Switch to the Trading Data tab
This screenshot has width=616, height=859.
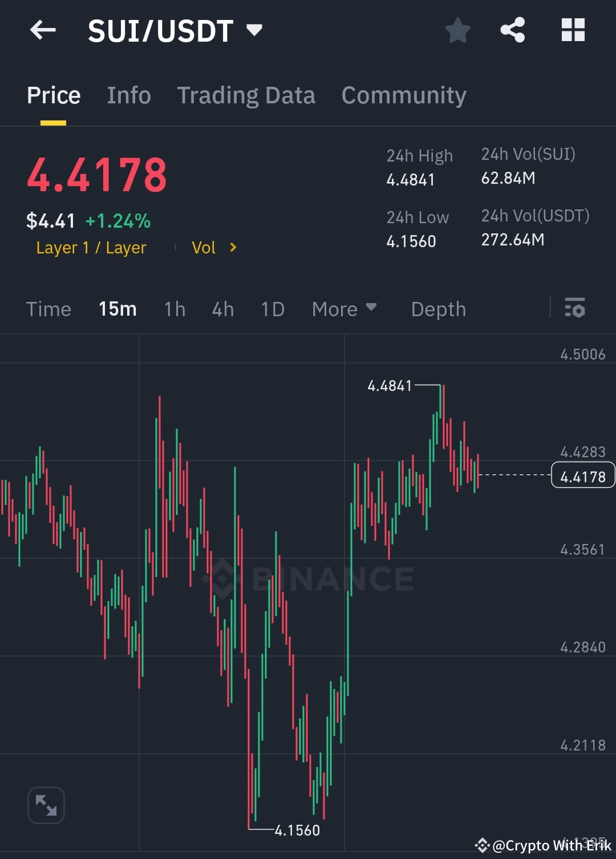click(246, 95)
